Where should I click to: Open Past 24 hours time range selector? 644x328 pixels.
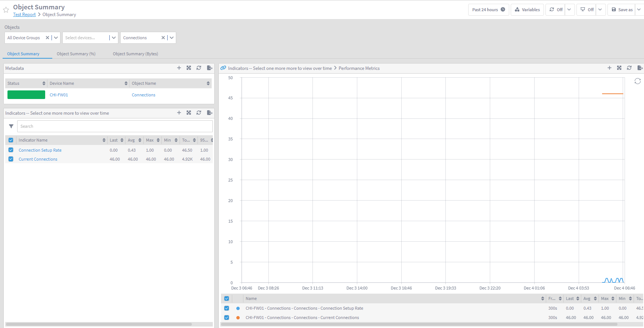point(488,10)
